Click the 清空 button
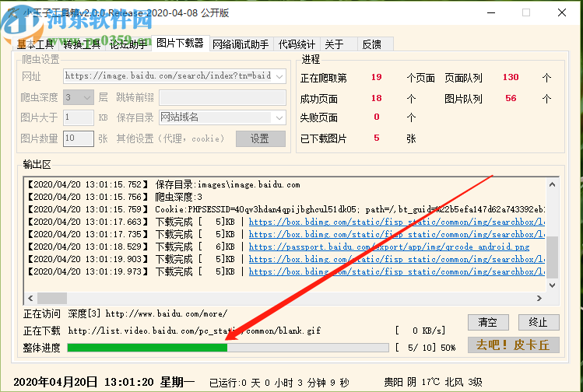 (x=488, y=322)
